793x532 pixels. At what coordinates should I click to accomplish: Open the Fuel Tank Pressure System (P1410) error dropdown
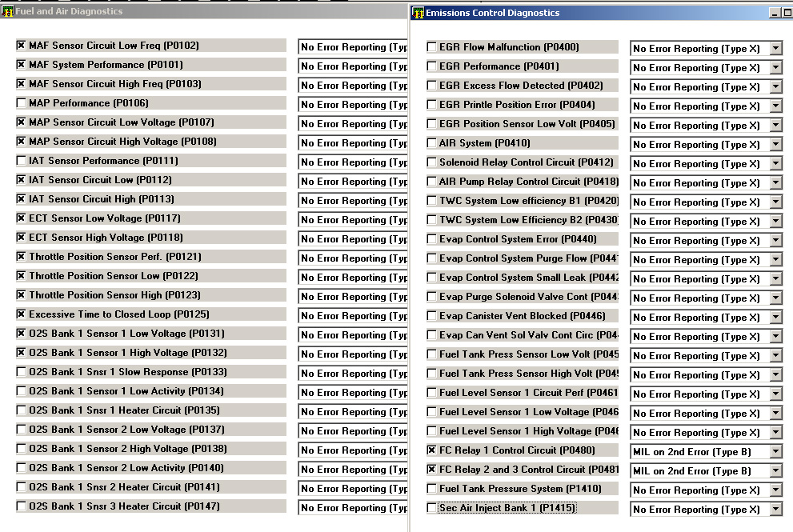click(775, 490)
